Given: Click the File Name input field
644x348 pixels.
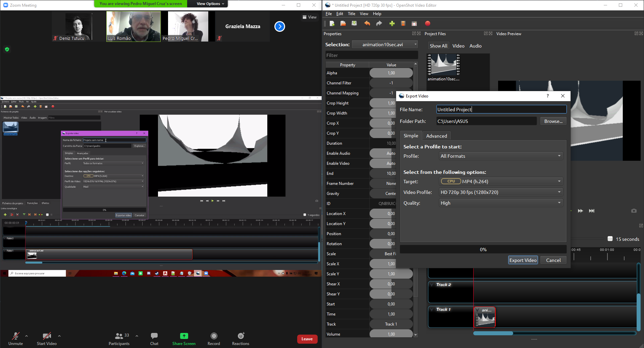Looking at the screenshot, I should (x=501, y=110).
